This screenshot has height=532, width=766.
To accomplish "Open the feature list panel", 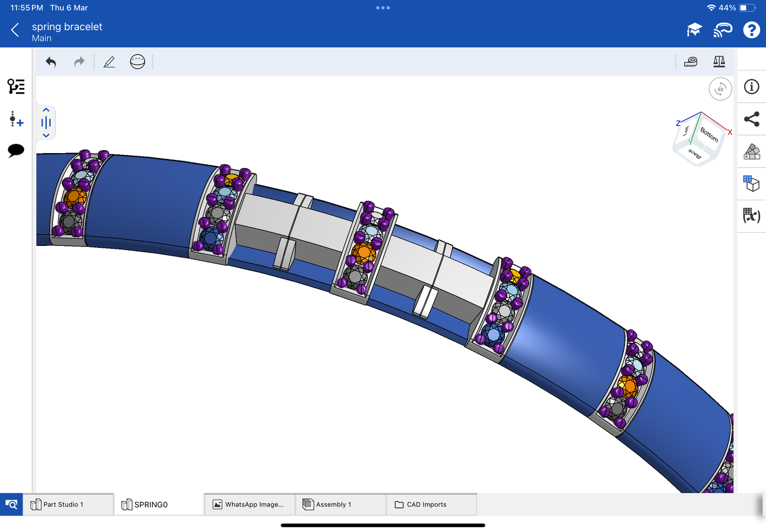I will coord(16,86).
